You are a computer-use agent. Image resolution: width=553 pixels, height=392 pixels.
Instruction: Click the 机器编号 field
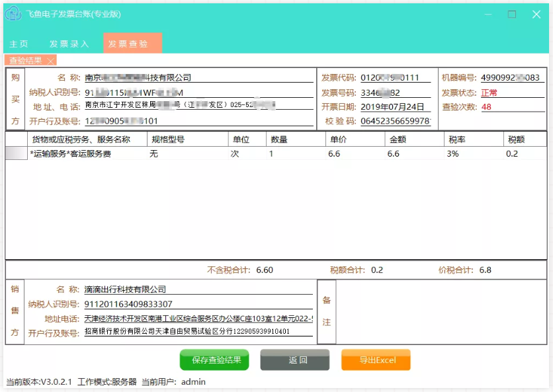click(513, 77)
